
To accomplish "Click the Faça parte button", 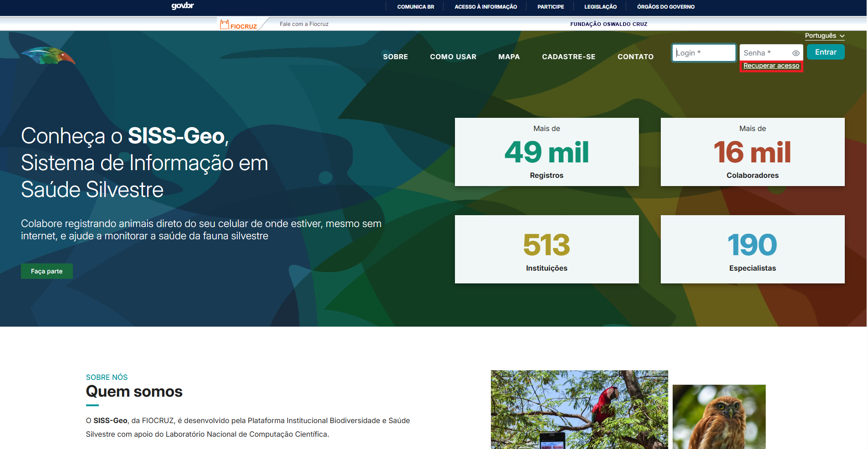I will click(46, 271).
